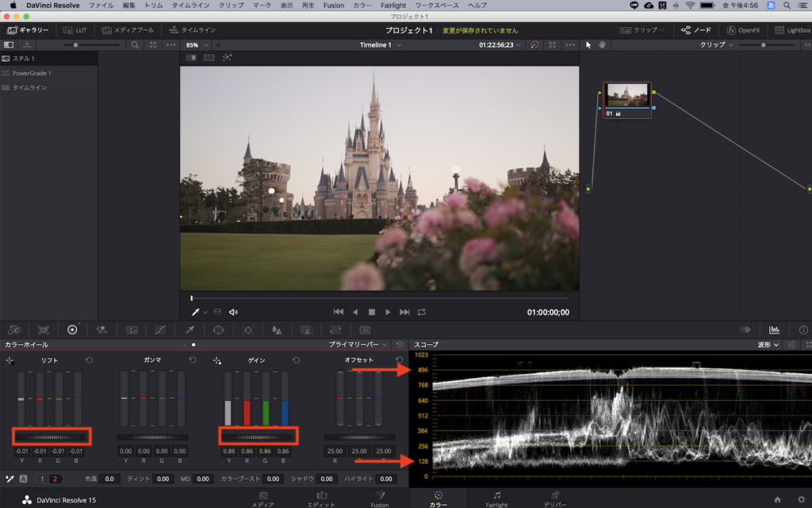Reset the Lift (リフト) adjustments
The width and height of the screenshot is (812, 508).
coord(89,360)
